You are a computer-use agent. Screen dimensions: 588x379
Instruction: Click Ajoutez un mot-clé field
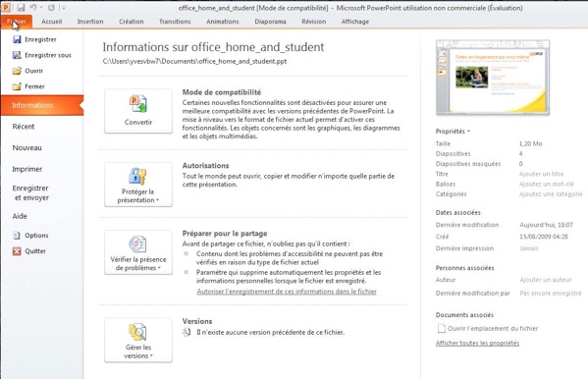pyautogui.click(x=547, y=184)
